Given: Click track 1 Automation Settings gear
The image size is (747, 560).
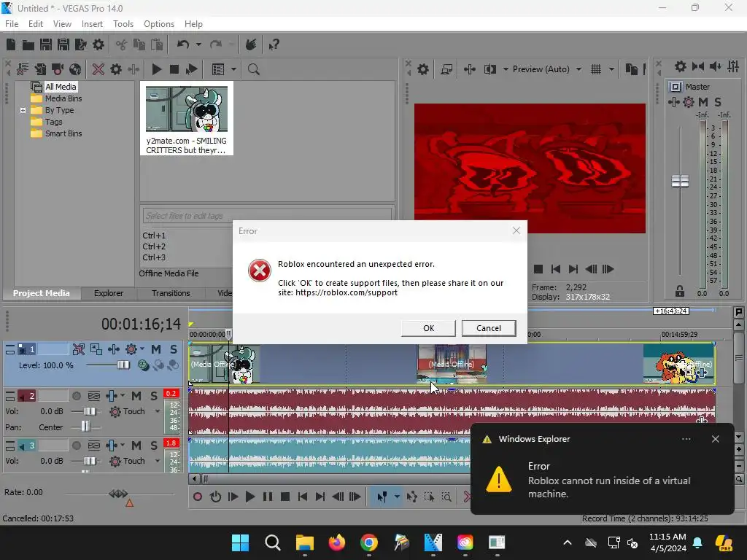Looking at the screenshot, I should click(131, 349).
